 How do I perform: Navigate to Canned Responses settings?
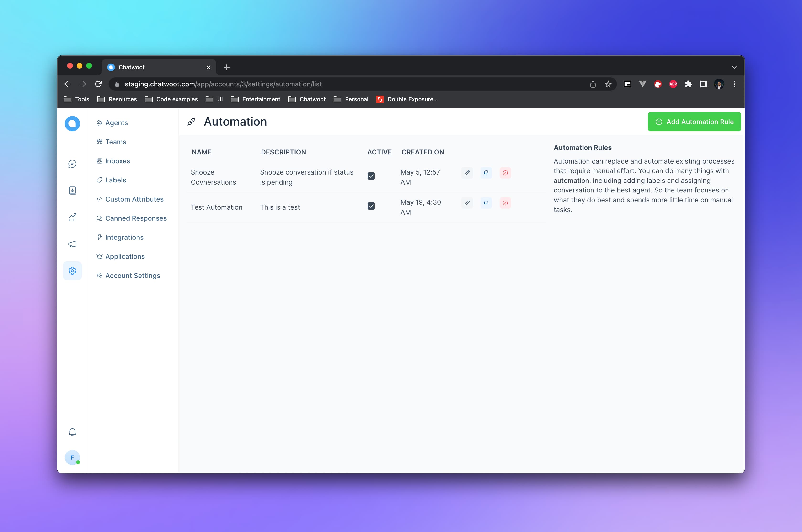135,218
